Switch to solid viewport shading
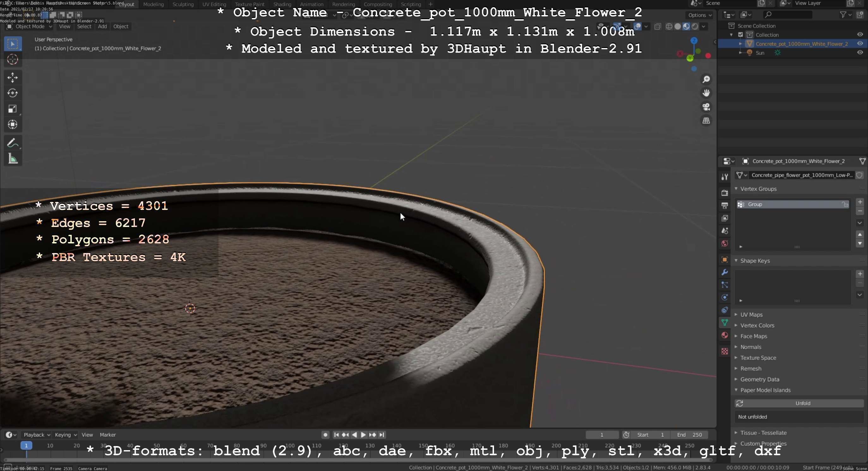868x471 pixels. tap(678, 27)
